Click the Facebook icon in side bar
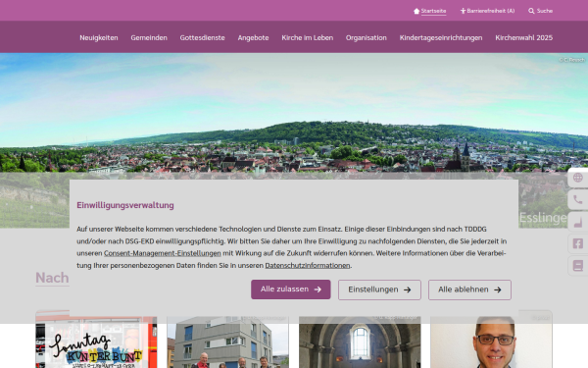 (x=578, y=243)
